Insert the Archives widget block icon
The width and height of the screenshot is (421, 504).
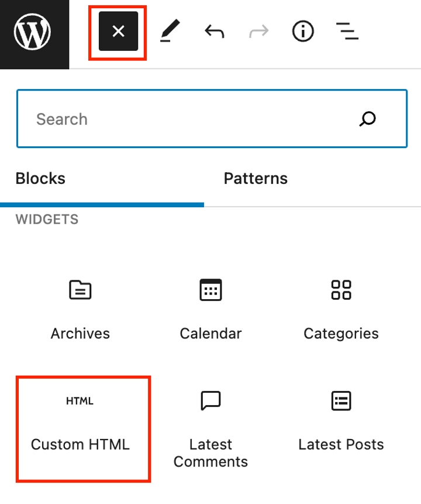coord(80,290)
